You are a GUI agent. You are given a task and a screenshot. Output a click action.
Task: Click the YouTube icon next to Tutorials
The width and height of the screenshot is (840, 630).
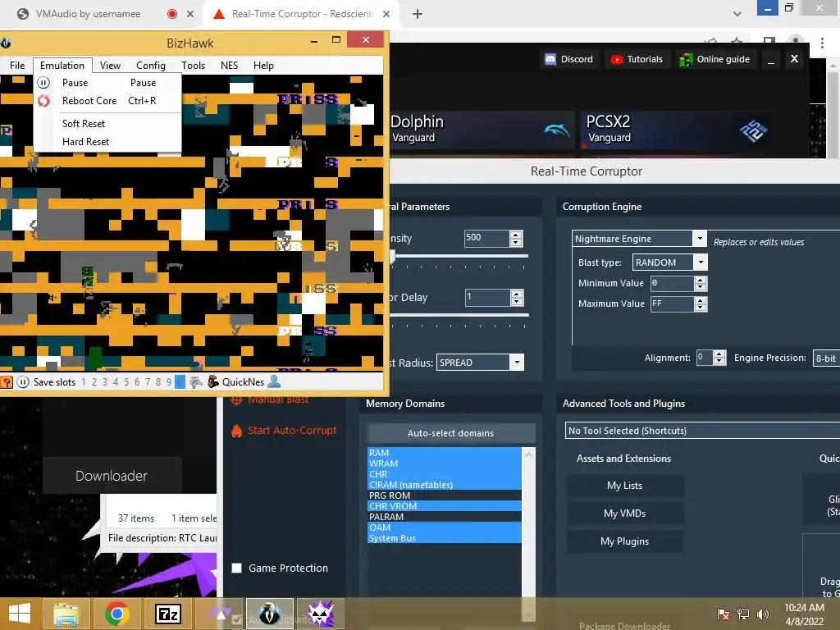617,59
